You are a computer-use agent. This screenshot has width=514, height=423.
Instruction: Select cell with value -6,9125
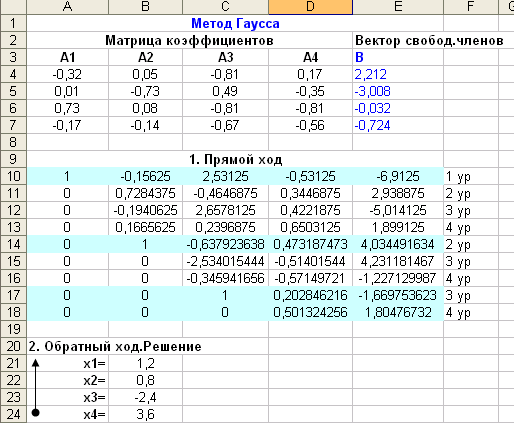[x=398, y=176]
